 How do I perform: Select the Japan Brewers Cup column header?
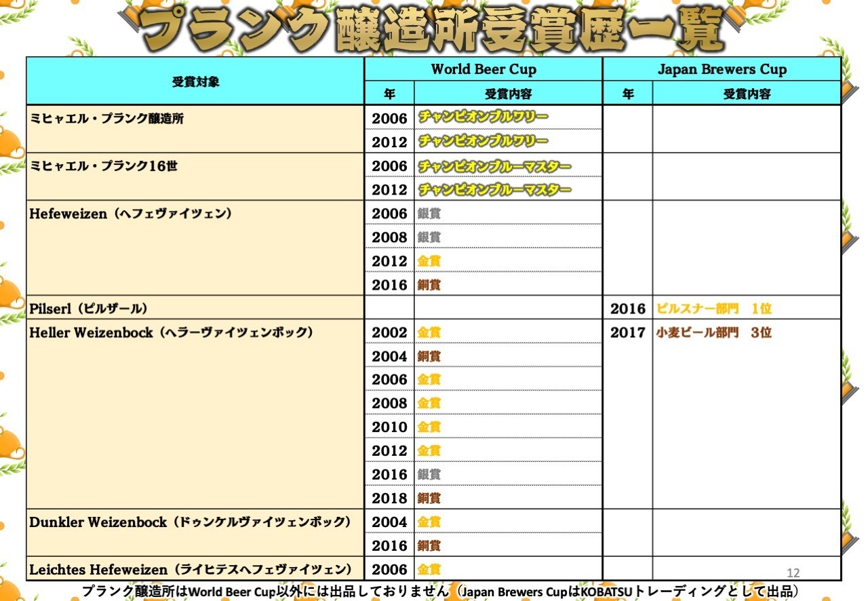click(722, 69)
